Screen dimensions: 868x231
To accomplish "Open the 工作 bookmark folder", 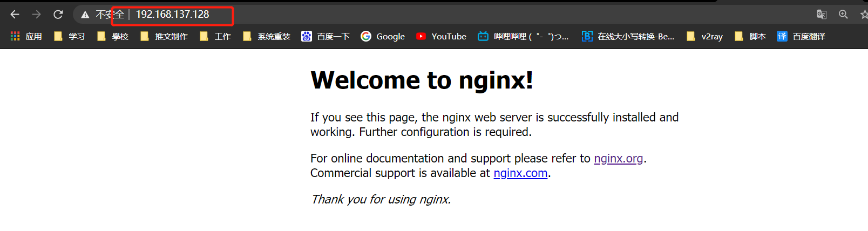I will tap(215, 36).
